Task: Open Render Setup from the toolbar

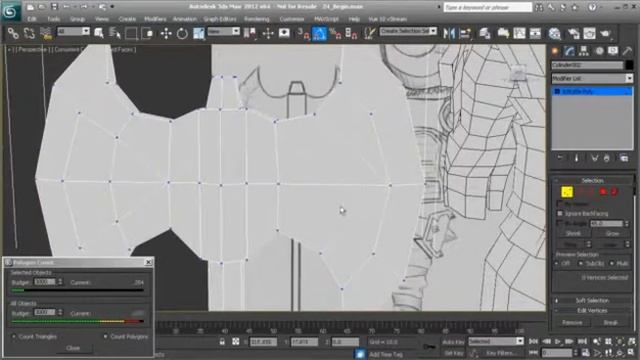Action: pos(573,33)
